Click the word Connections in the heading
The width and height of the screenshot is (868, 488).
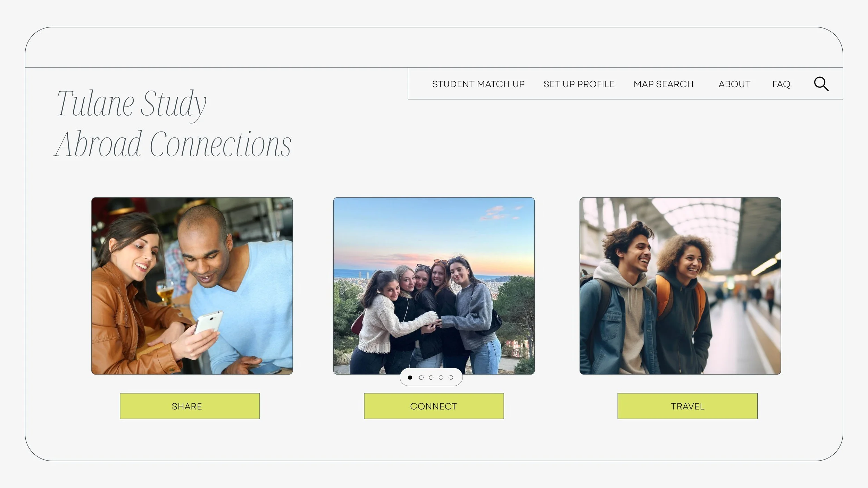[x=220, y=144]
